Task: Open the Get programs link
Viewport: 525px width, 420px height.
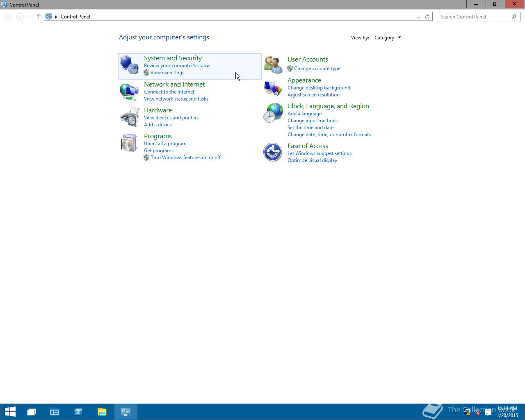Action: pos(159,151)
